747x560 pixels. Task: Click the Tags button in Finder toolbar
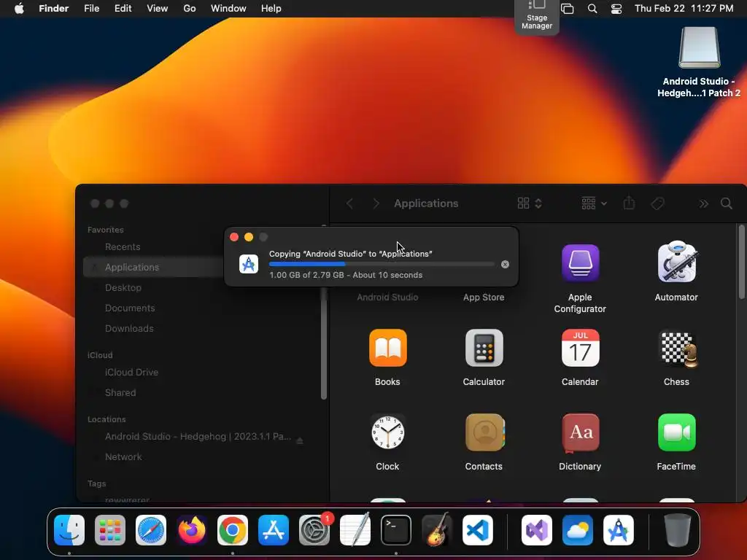pos(657,203)
